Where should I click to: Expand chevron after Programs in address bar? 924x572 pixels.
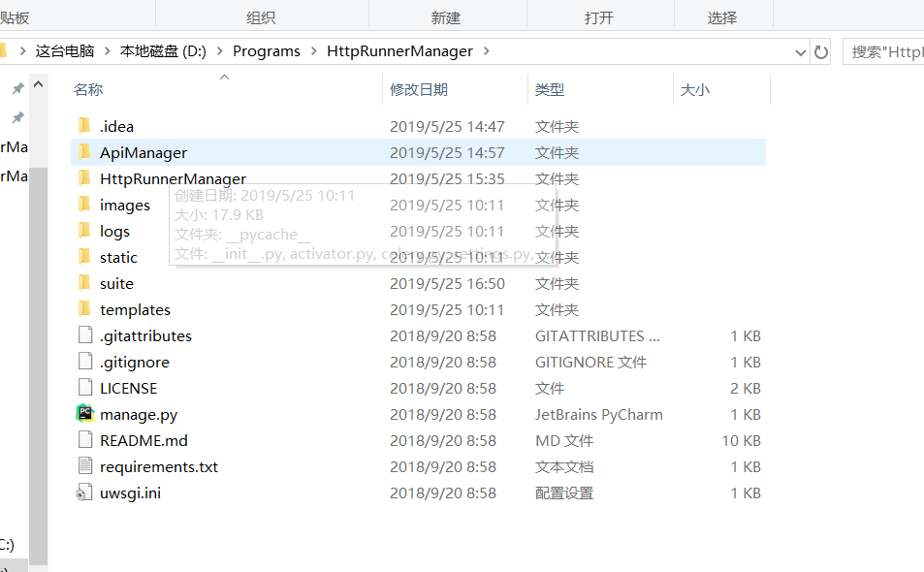(313, 51)
